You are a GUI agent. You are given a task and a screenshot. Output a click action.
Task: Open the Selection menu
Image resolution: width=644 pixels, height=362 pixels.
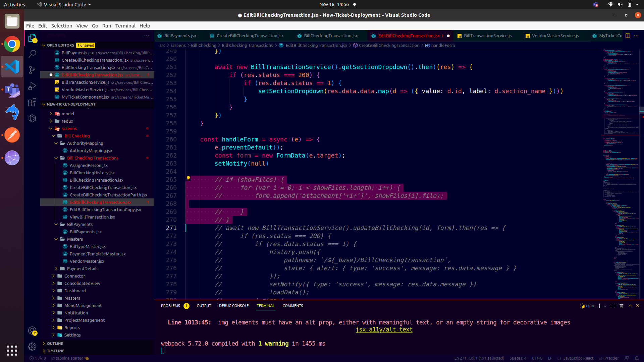pos(61,26)
